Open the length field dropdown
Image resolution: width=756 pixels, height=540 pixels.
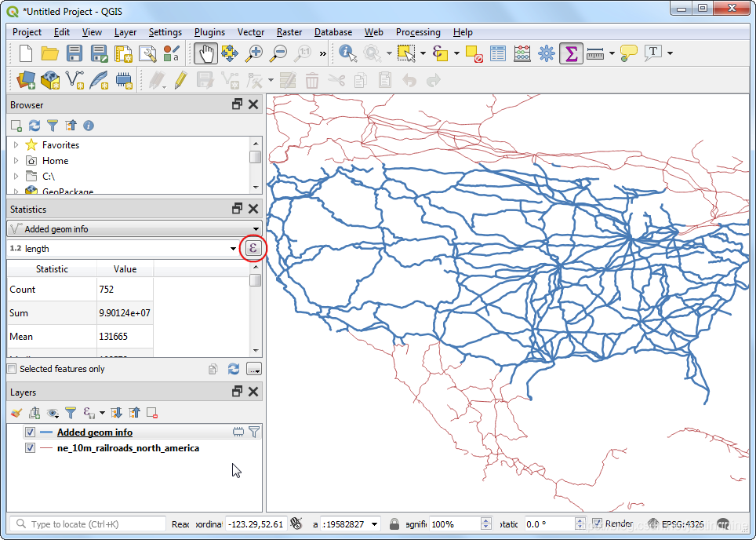click(x=234, y=249)
